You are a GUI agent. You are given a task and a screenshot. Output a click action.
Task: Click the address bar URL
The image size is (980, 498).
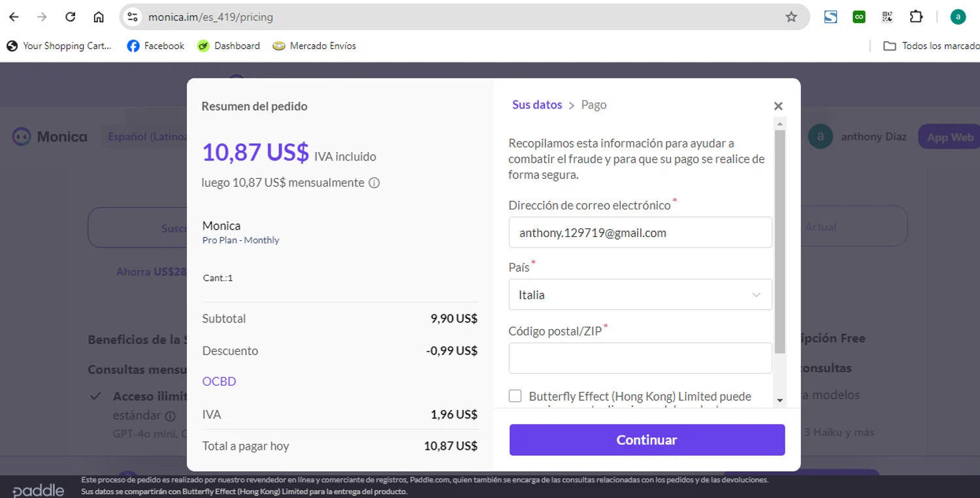pyautogui.click(x=210, y=17)
